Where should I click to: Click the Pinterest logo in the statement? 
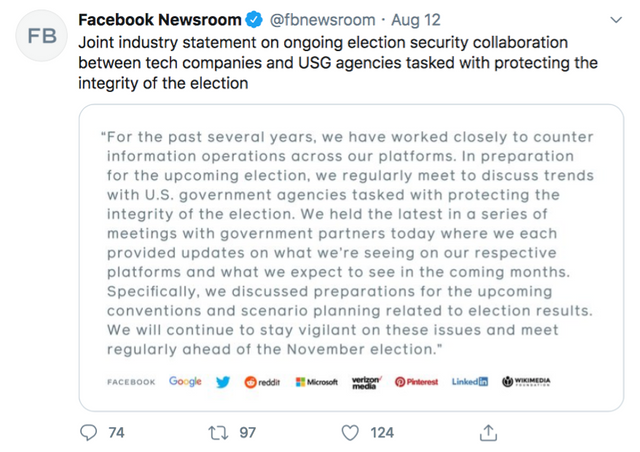416,382
